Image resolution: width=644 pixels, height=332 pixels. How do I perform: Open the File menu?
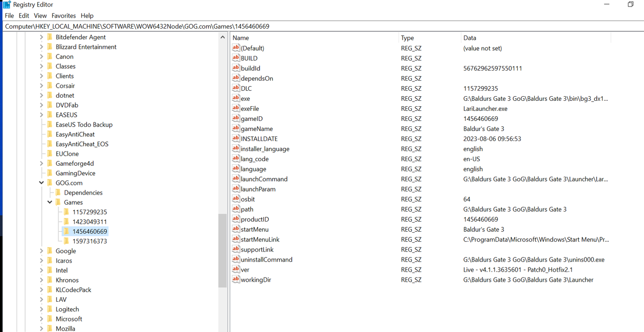coord(9,16)
